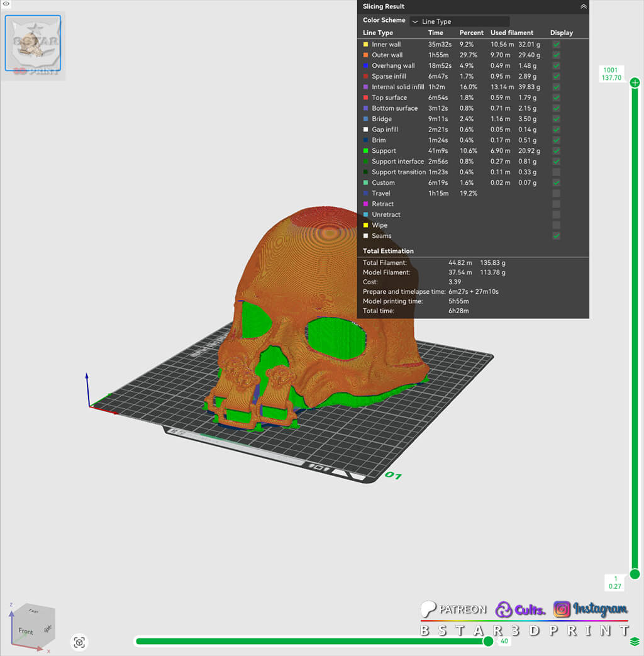Click the bottom handle of layer slider
The height and width of the screenshot is (656, 644).
click(635, 574)
